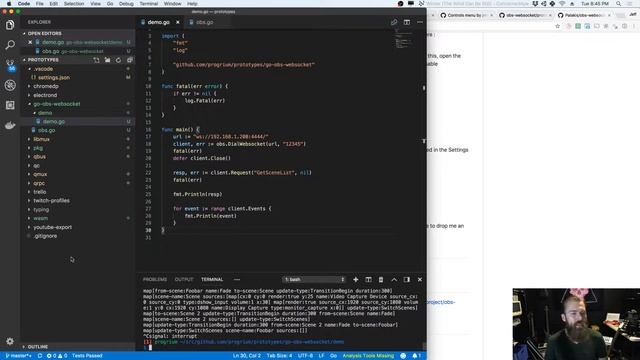Open Spotlight search in macOS menu bar
Screen dimensions: 640x360
619,4
